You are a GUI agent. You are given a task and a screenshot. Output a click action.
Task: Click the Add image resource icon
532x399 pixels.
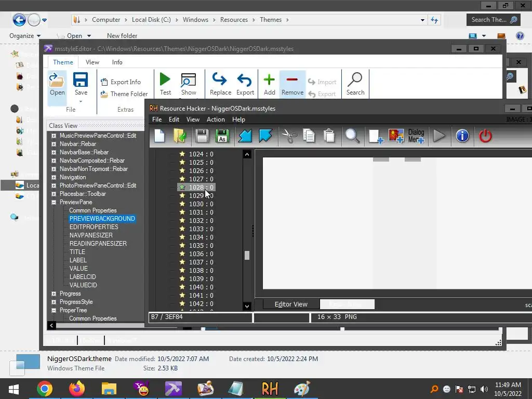[x=396, y=136]
